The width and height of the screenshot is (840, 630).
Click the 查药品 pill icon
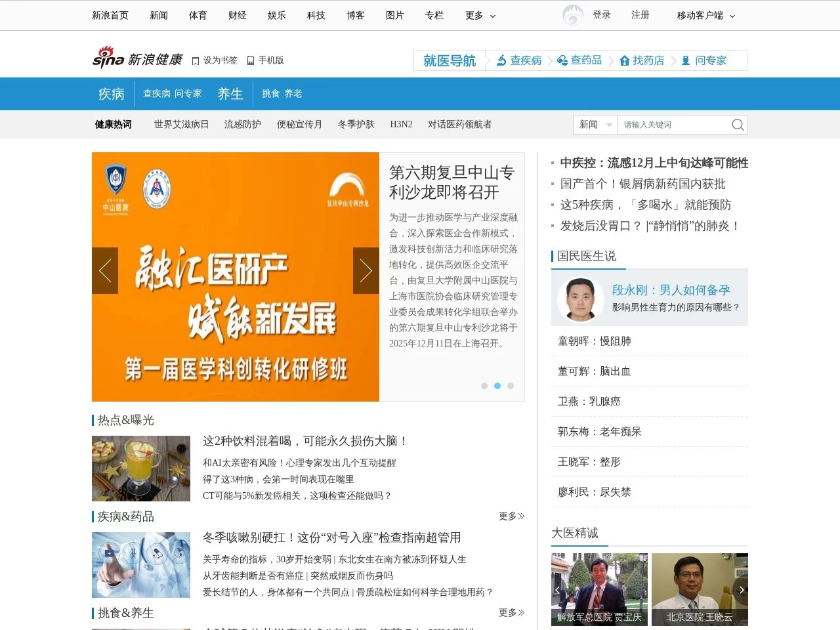tap(562, 60)
